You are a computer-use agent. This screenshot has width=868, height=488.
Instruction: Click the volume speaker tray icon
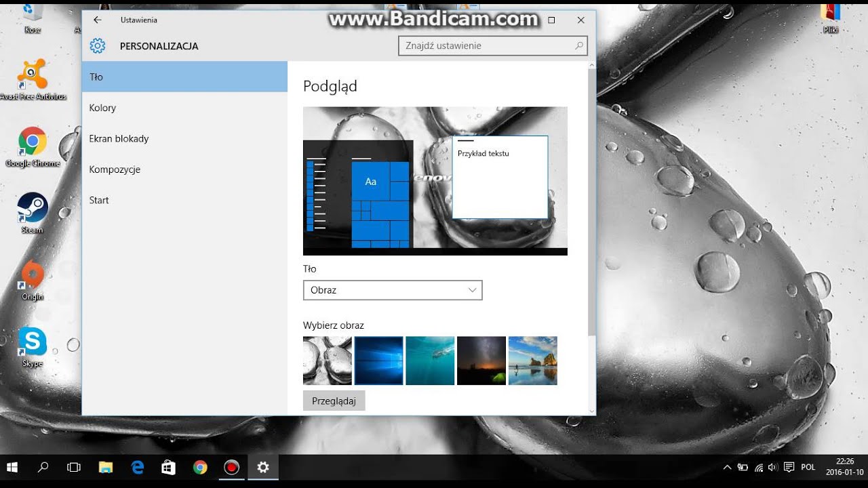pyautogui.click(x=773, y=467)
